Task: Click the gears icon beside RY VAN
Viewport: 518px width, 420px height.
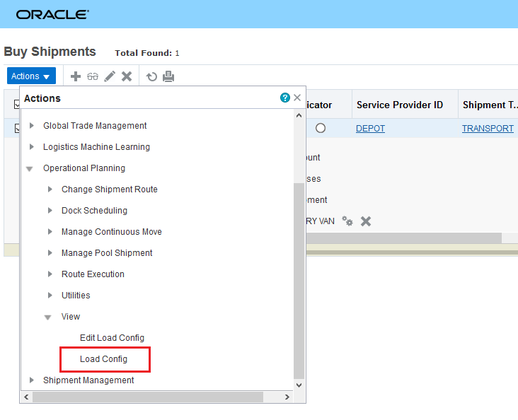Action: pyautogui.click(x=347, y=221)
